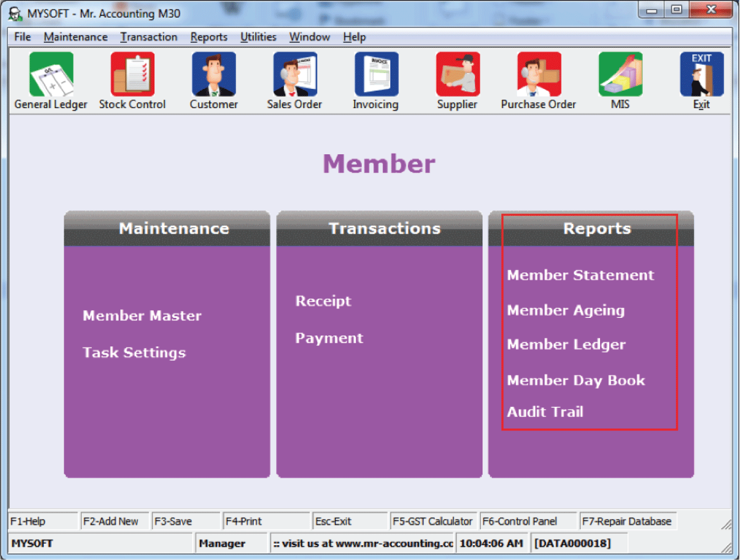This screenshot has width=740, height=560.
Task: Open the Transaction menu
Action: pos(149,37)
